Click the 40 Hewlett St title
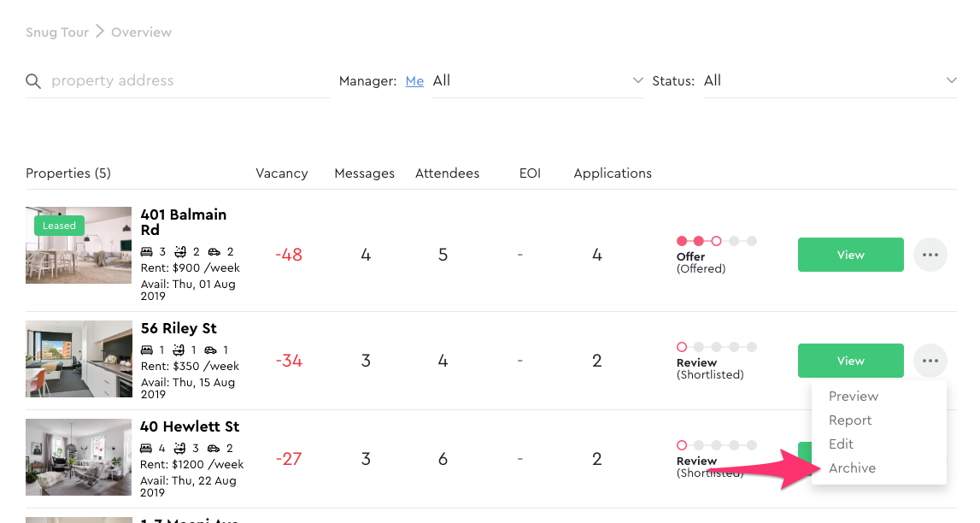 [x=190, y=426]
